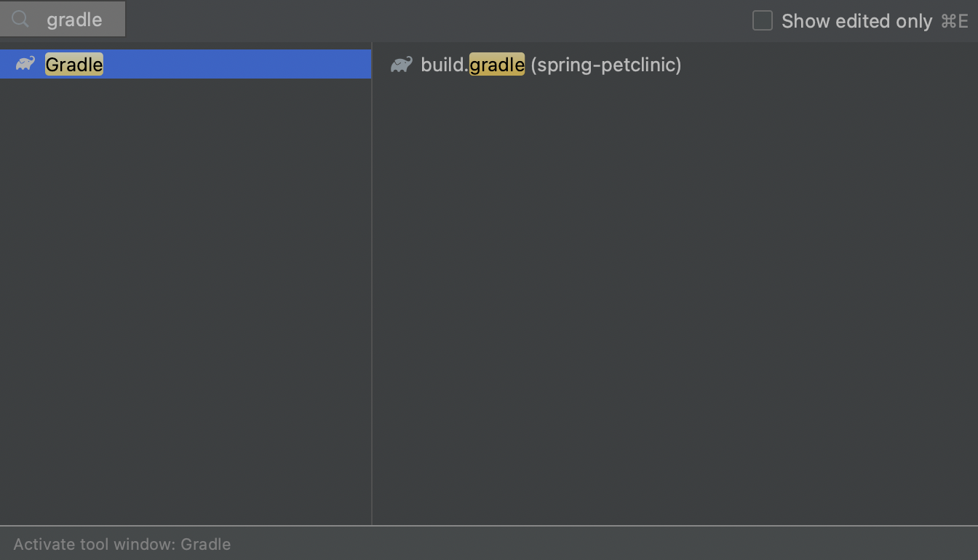Click inside the gradle search field
This screenshot has width=978, height=560.
[x=76, y=20]
